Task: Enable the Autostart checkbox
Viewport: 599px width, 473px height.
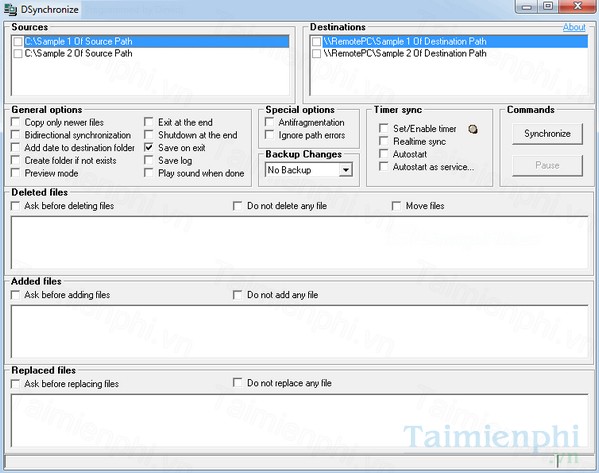Action: pos(384,154)
